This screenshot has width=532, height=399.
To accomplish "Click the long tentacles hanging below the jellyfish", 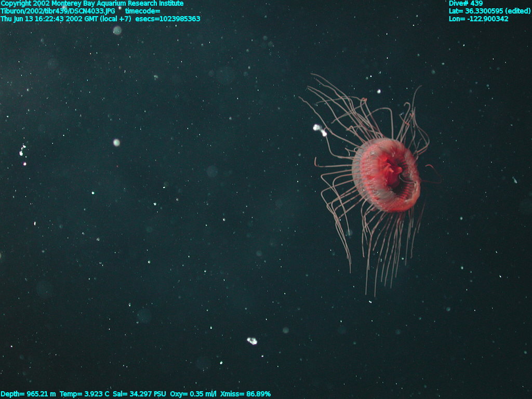I will point(384,249).
